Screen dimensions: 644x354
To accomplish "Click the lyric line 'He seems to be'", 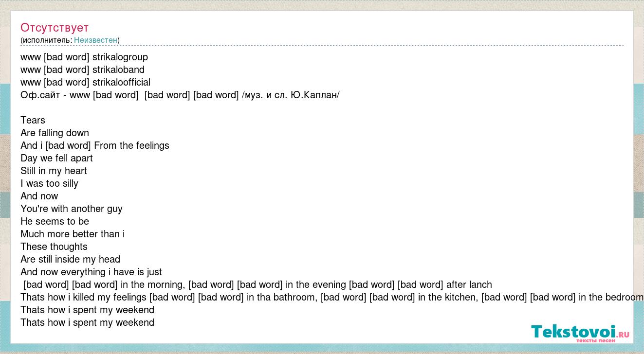I will (x=55, y=221).
